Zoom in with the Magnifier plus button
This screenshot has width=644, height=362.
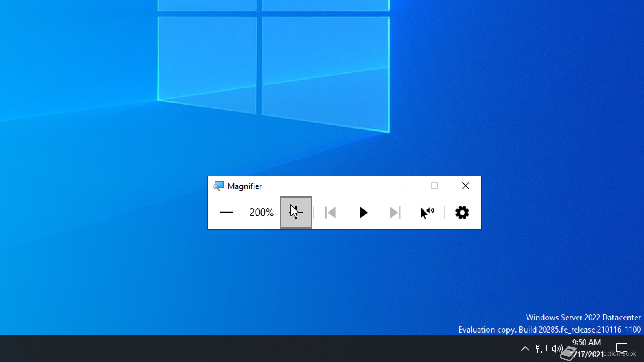click(296, 213)
